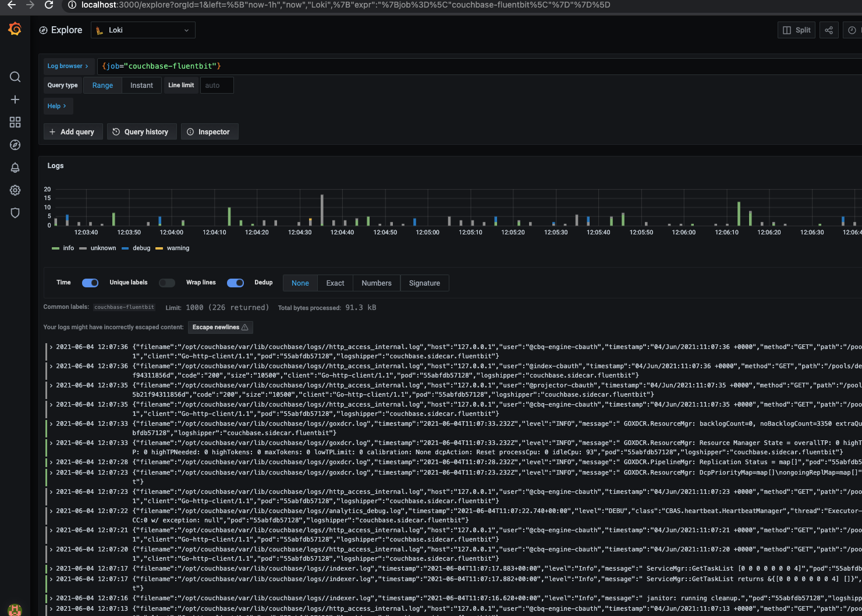Click the 12:07:17 ServiceMgr GetTaskList returns row
The height and width of the screenshot is (616, 862).
[454, 583]
